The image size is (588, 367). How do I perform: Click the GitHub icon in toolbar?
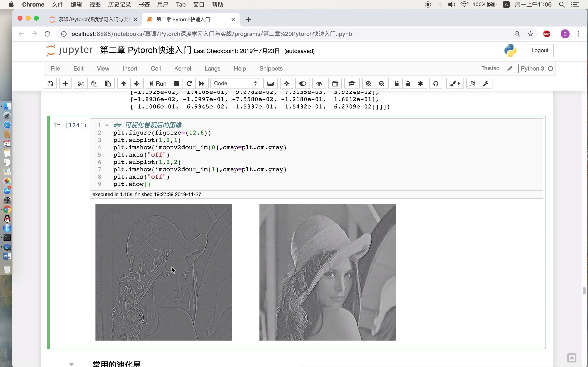pyautogui.click(x=435, y=84)
